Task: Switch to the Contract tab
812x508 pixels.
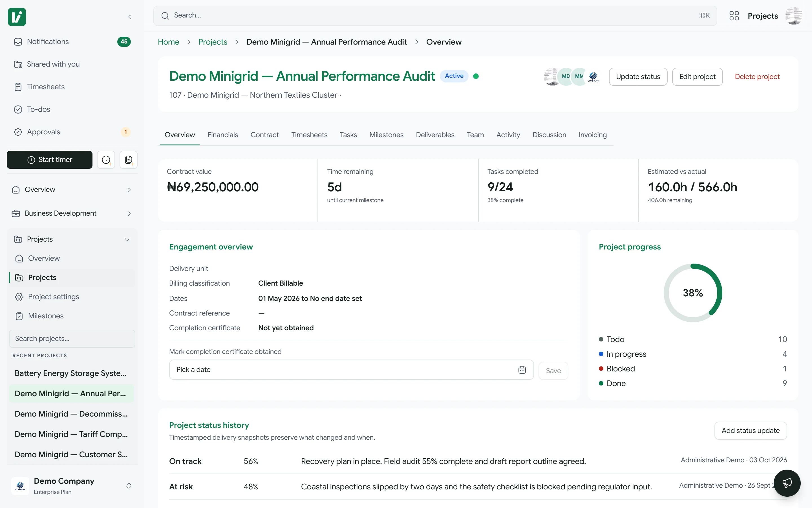Action: (264, 135)
